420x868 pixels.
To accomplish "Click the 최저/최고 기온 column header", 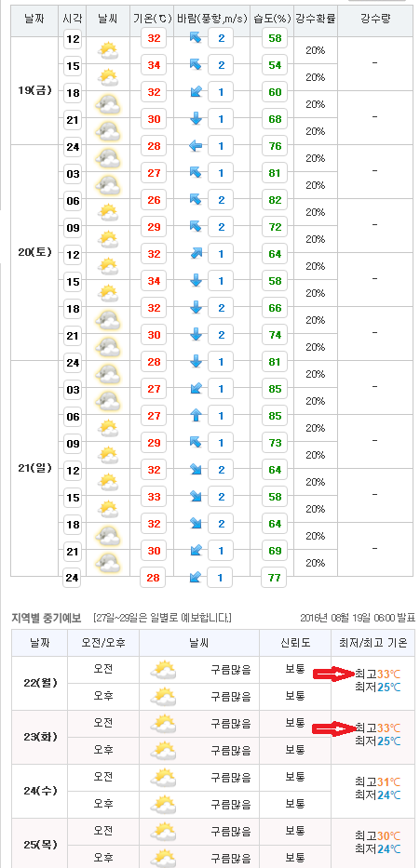I will click(373, 643).
